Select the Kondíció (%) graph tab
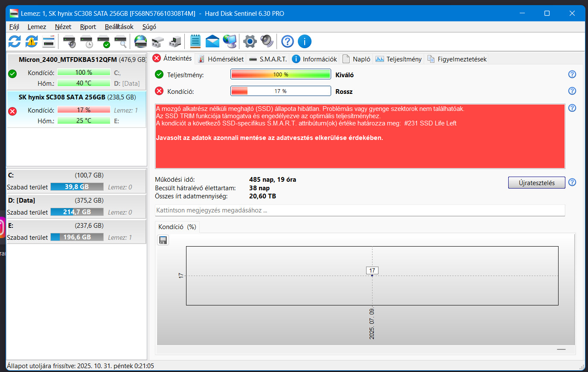This screenshot has width=588, height=372. pos(177,227)
